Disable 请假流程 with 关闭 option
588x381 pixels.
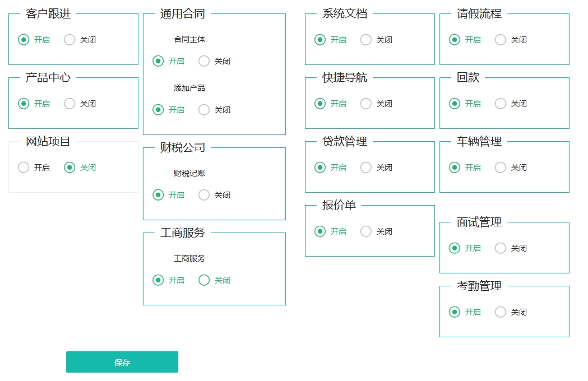pos(501,40)
